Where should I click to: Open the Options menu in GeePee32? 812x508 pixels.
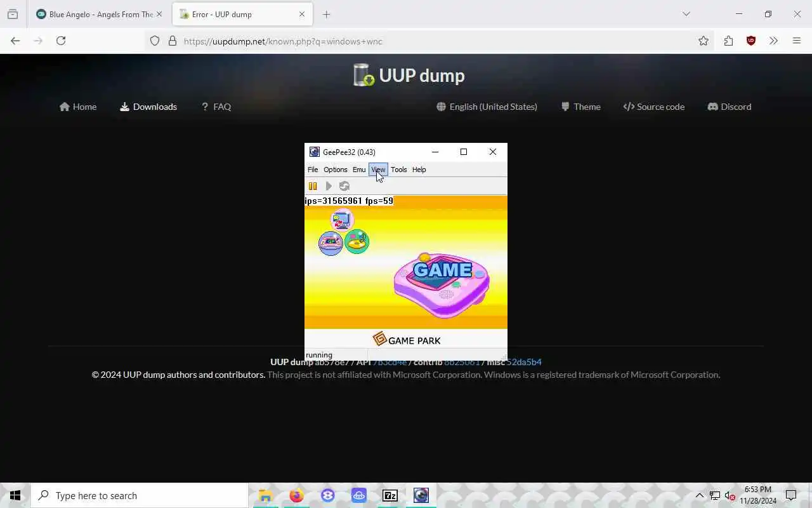coord(336,170)
